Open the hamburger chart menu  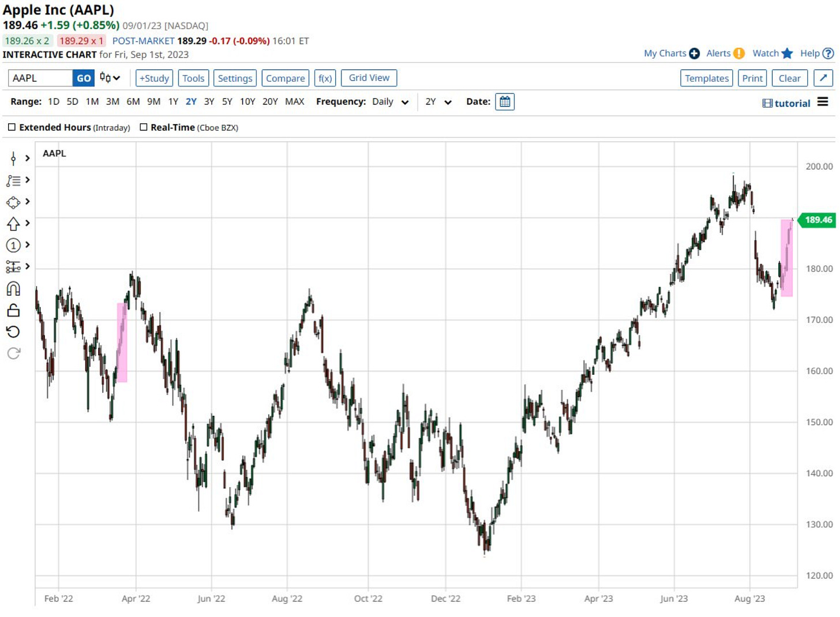(x=823, y=102)
